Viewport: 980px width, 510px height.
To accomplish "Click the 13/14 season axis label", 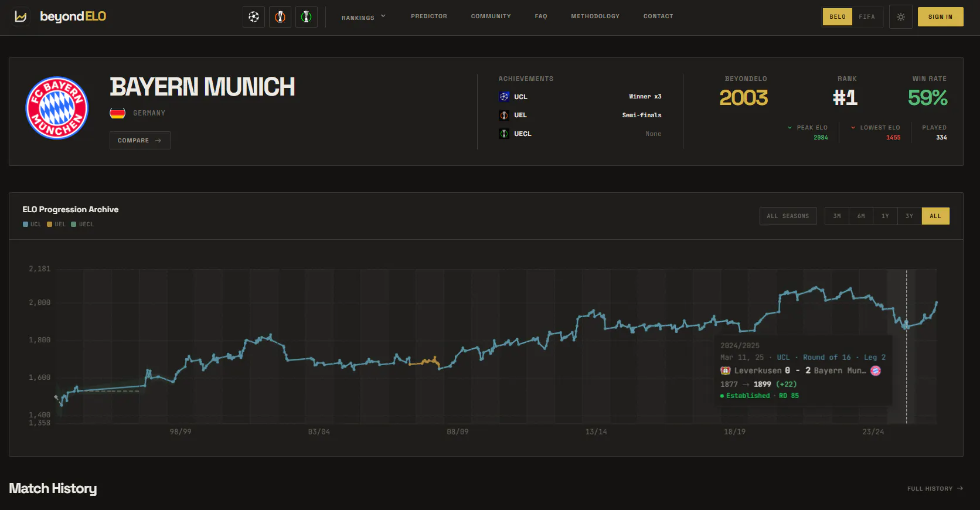I will click(596, 432).
